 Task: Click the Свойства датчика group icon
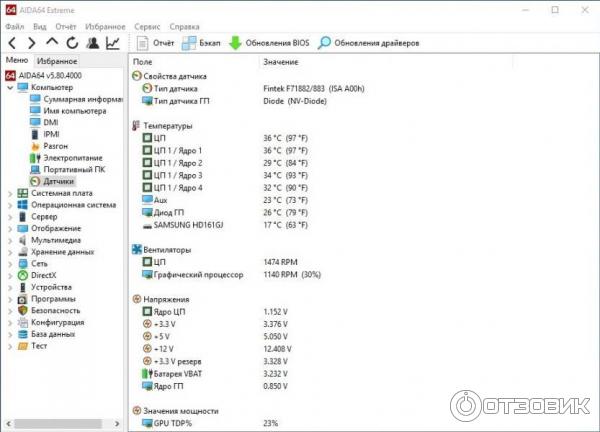[137, 76]
